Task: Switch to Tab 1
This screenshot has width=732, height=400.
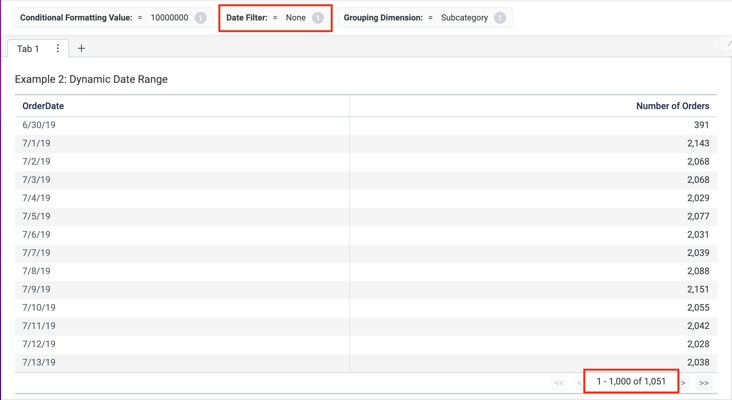Action: [x=28, y=48]
